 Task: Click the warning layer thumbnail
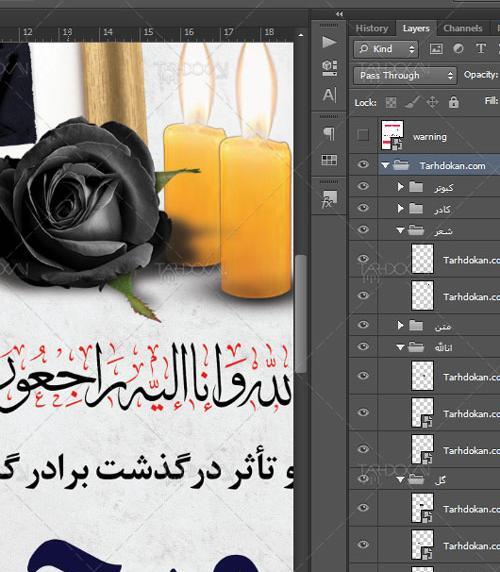[x=392, y=135]
